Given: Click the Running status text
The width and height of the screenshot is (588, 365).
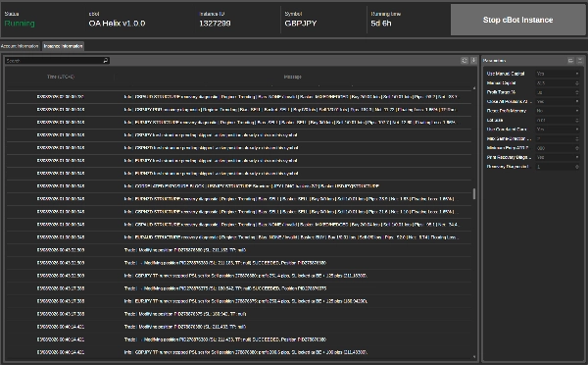Looking at the screenshot, I should point(20,24).
